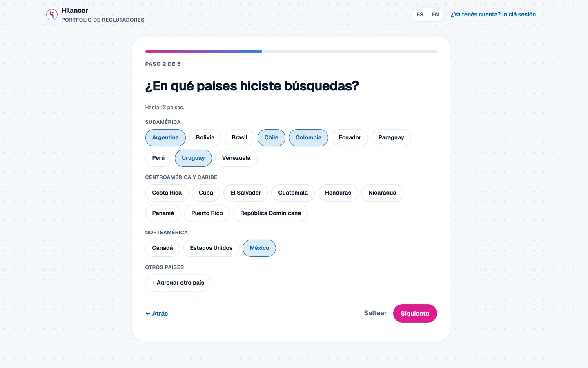The image size is (588, 368).
Task: Select the Brasil chip
Action: click(239, 138)
